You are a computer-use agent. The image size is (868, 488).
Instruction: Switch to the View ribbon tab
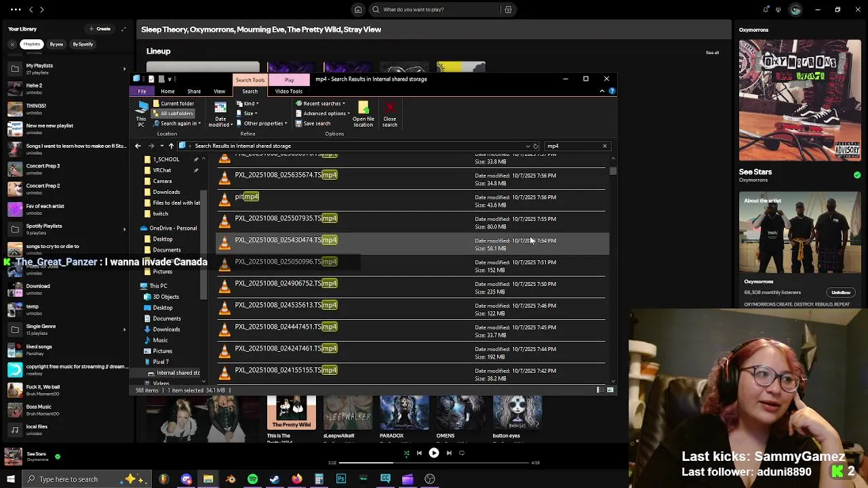coord(219,91)
